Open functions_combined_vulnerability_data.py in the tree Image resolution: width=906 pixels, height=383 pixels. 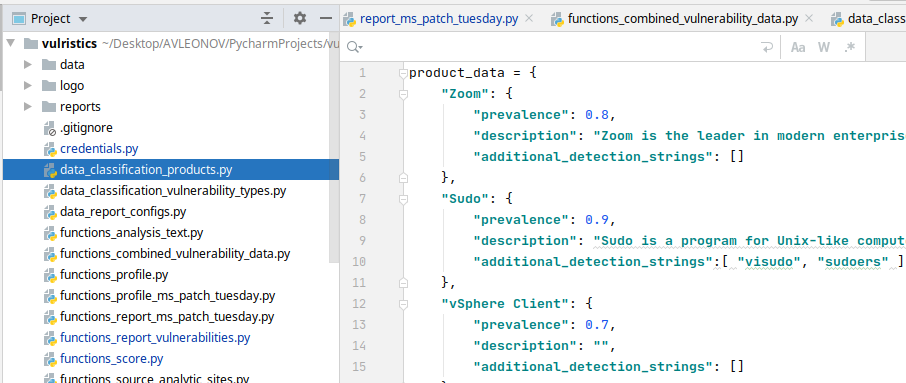tap(174, 254)
